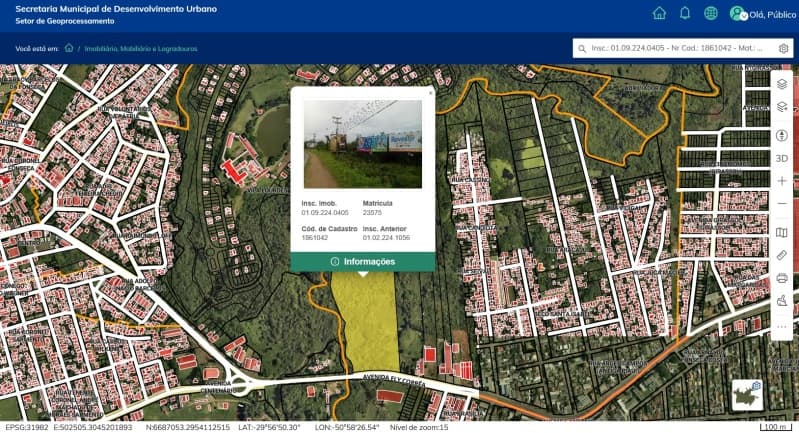Zoom in with the plus button

point(782,181)
